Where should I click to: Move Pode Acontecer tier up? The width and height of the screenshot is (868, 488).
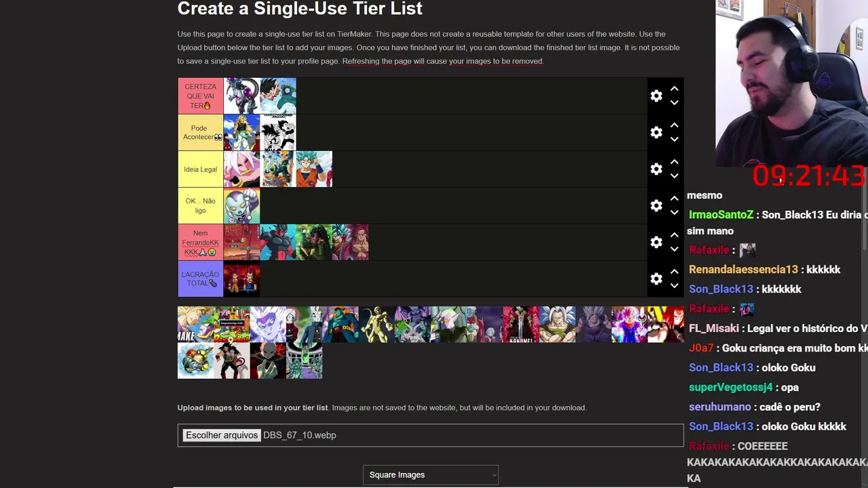(674, 125)
